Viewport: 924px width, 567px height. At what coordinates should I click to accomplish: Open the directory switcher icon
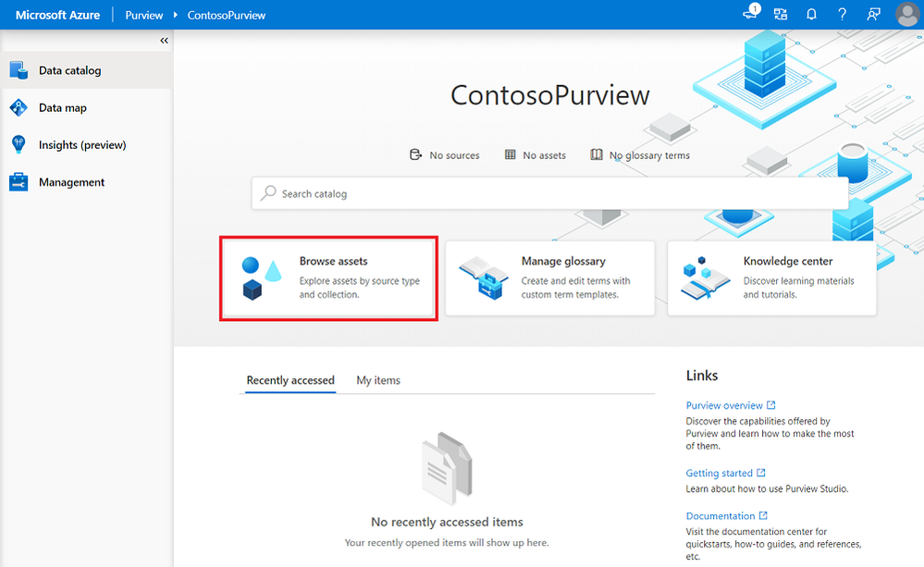(781, 14)
